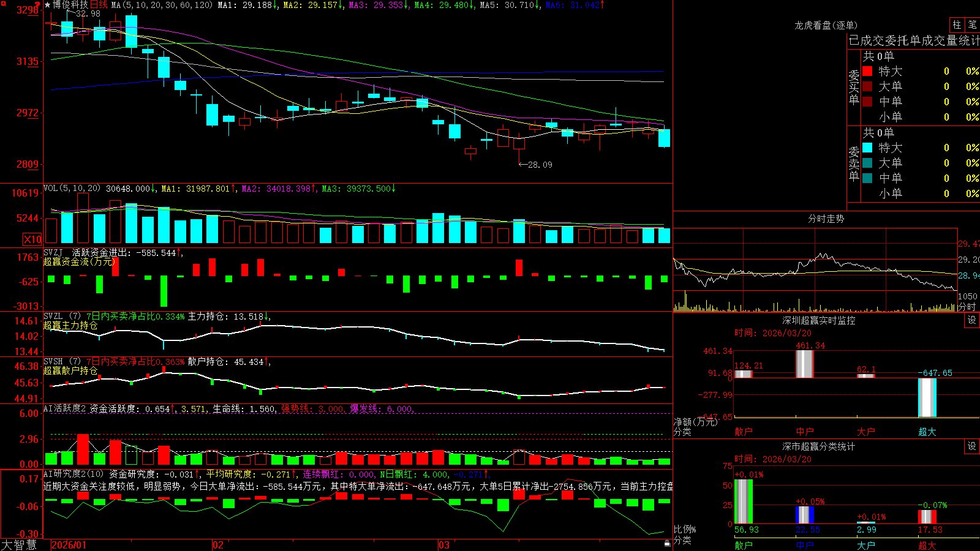The image size is (980, 551).
Task: Click MA(5,10,20,30,60,120) indicator parameters
Action: pos(162,5)
